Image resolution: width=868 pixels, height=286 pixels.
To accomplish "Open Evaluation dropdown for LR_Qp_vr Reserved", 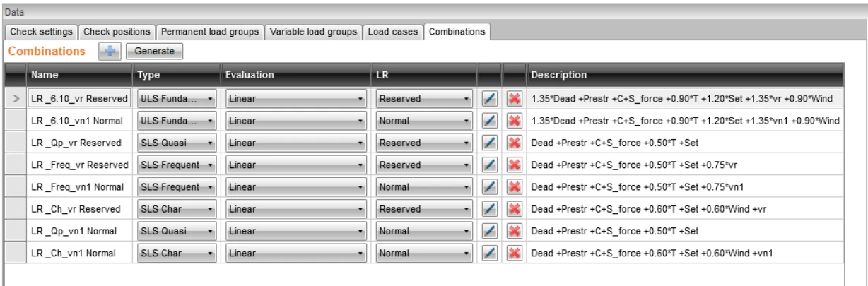I will tap(297, 143).
